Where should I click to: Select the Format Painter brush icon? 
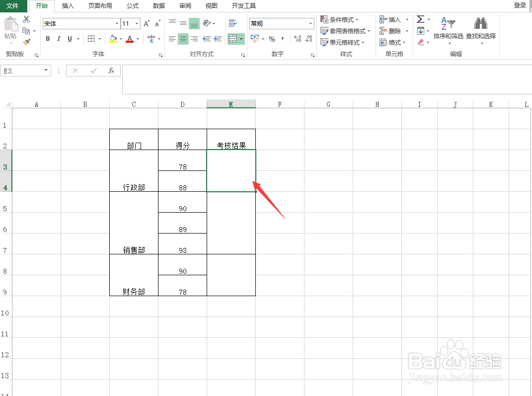(26, 42)
